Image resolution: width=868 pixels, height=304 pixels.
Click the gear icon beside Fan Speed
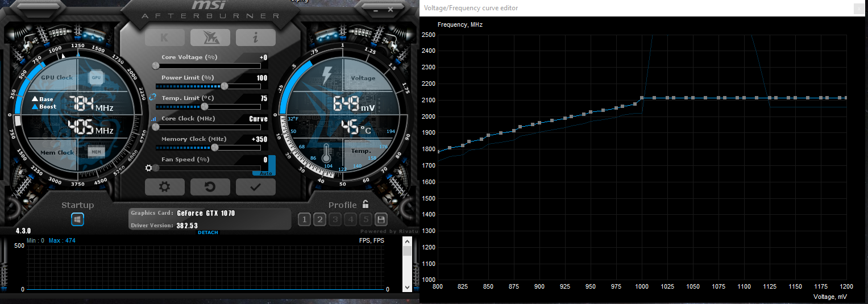point(149,168)
